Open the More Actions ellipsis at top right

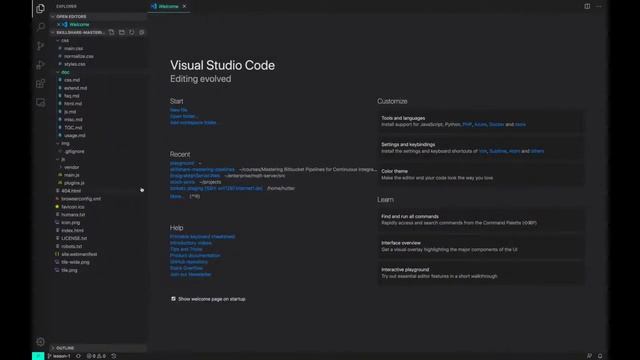[x=599, y=6]
